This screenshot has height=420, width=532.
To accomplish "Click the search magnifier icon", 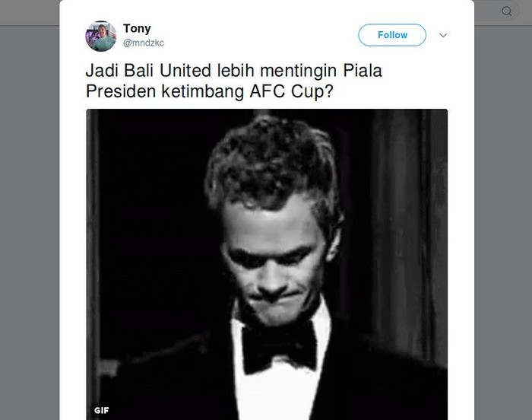I will pos(507,11).
